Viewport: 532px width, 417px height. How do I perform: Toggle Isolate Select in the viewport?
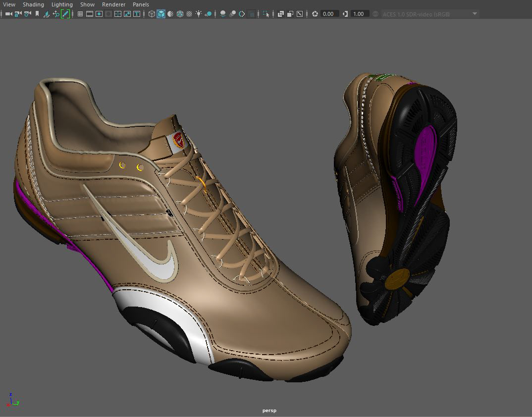click(x=266, y=14)
